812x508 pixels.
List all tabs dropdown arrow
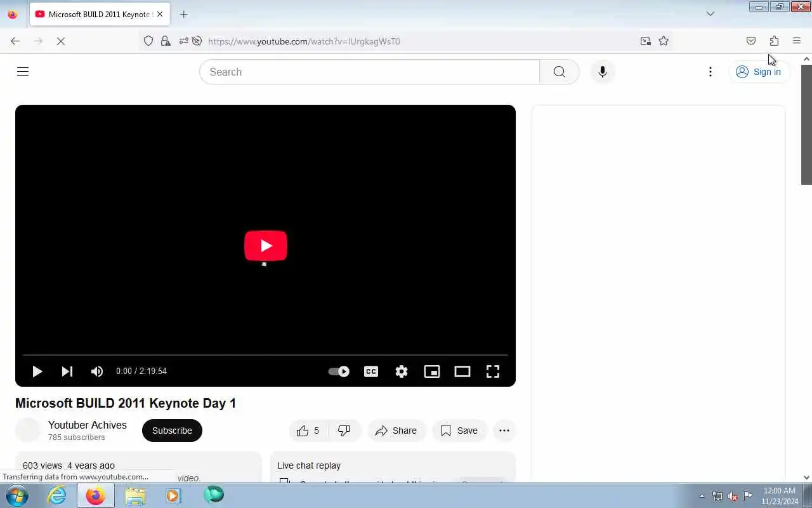tap(710, 14)
